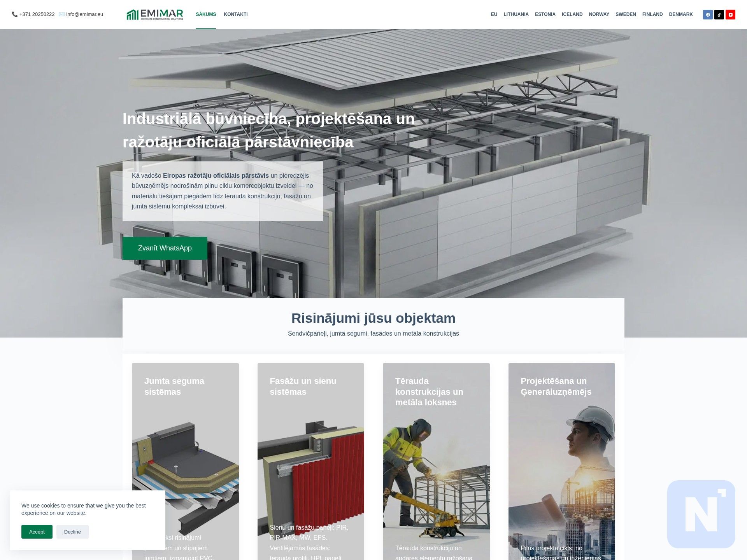This screenshot has height=560, width=747.
Task: Select the Norway region link
Action: point(599,14)
